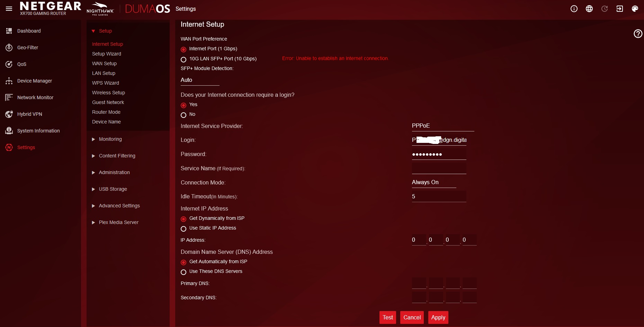This screenshot has height=327, width=644.
Task: Select Internet Port (1 Gbps) radio
Action: point(184,49)
